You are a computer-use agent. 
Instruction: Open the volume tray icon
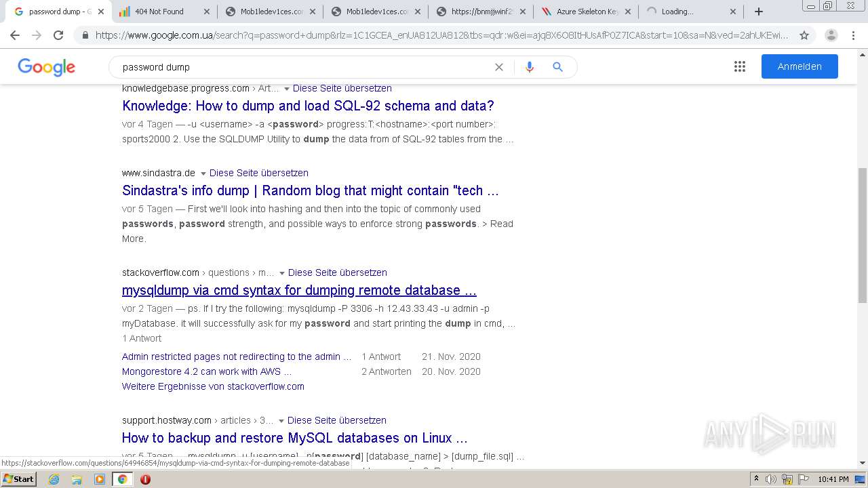[x=771, y=479]
